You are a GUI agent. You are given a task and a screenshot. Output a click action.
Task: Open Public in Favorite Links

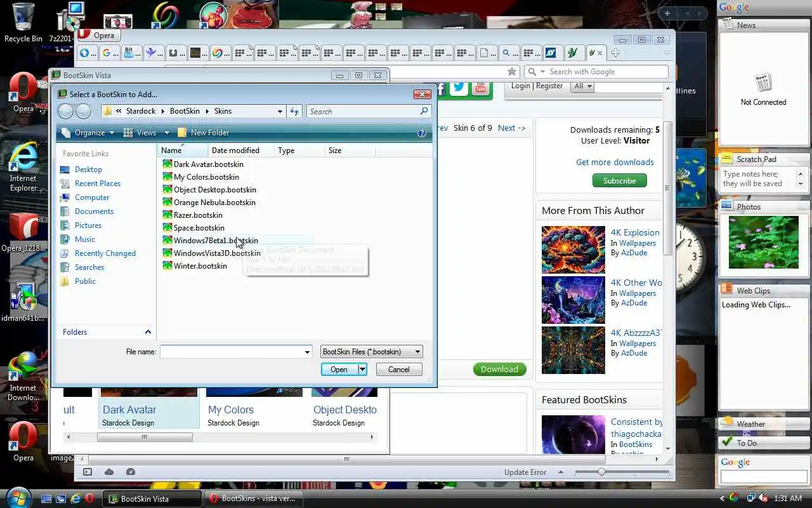tap(85, 281)
